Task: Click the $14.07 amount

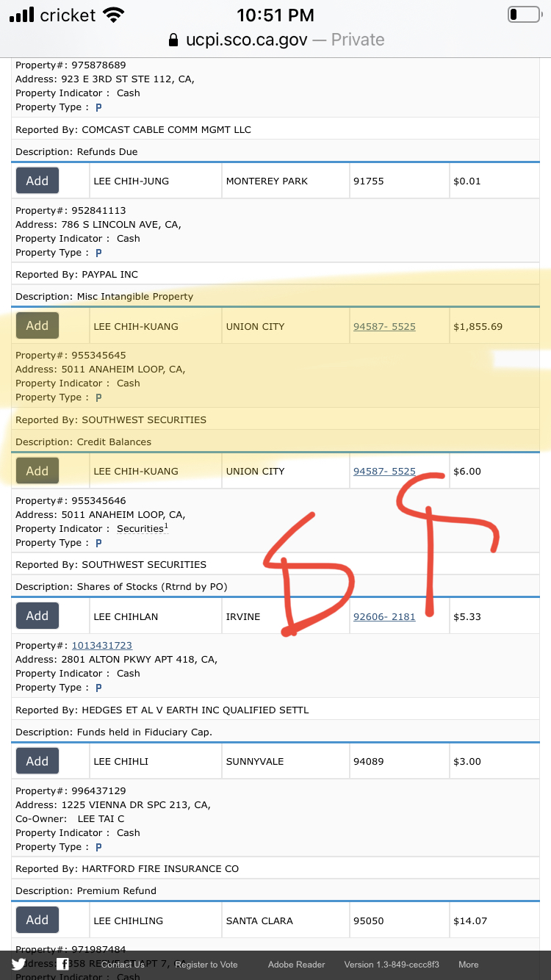Action: pyautogui.click(x=470, y=920)
